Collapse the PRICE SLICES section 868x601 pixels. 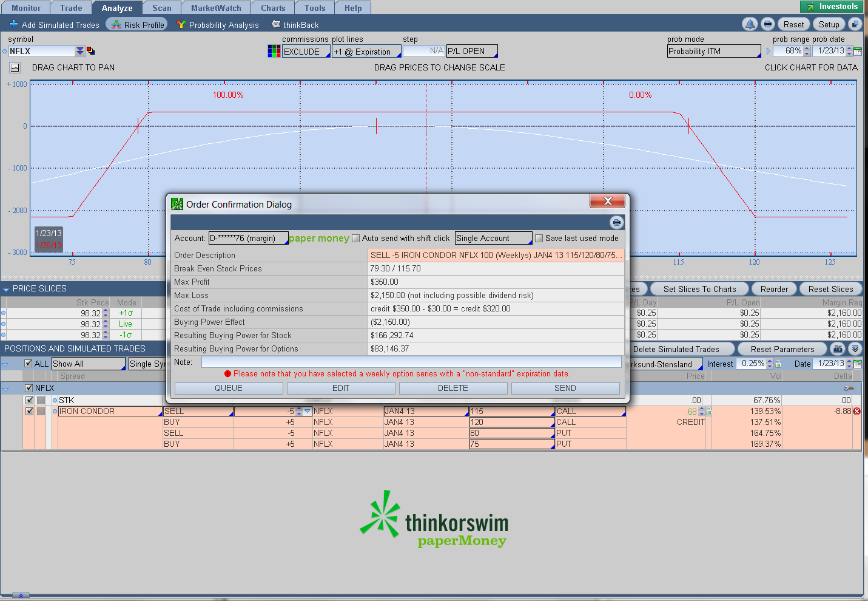click(x=6, y=290)
